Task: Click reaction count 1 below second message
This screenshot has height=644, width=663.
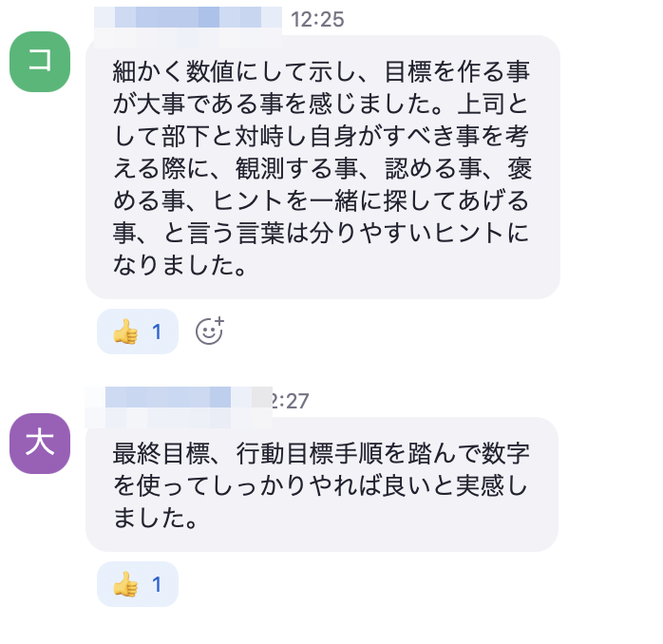Action: (158, 584)
